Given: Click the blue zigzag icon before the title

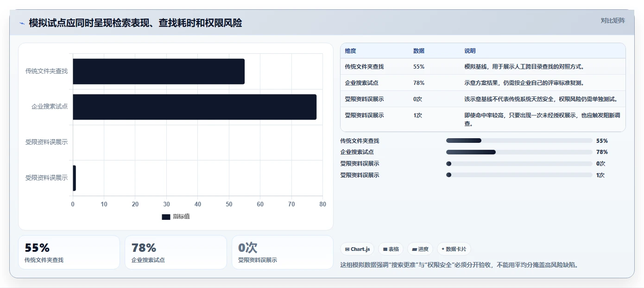Looking at the screenshot, I should [x=22, y=23].
